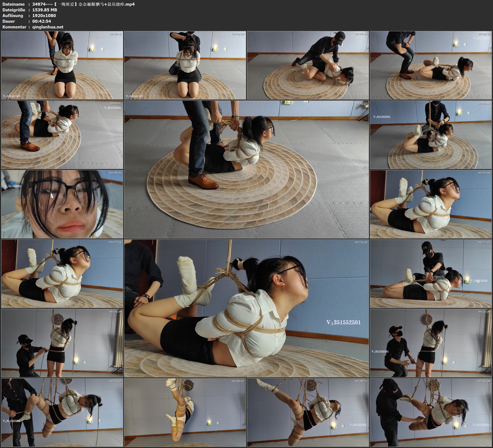Viewport: 493px width, 448px height.
Task: Click thumbnail timestamped 00:20:19
Action: [x=431, y=204]
